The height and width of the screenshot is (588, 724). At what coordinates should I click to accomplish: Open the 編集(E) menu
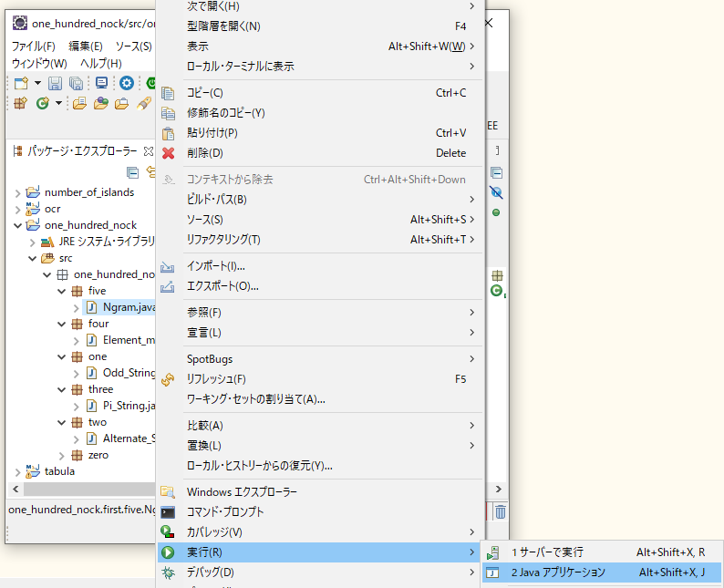[86, 46]
